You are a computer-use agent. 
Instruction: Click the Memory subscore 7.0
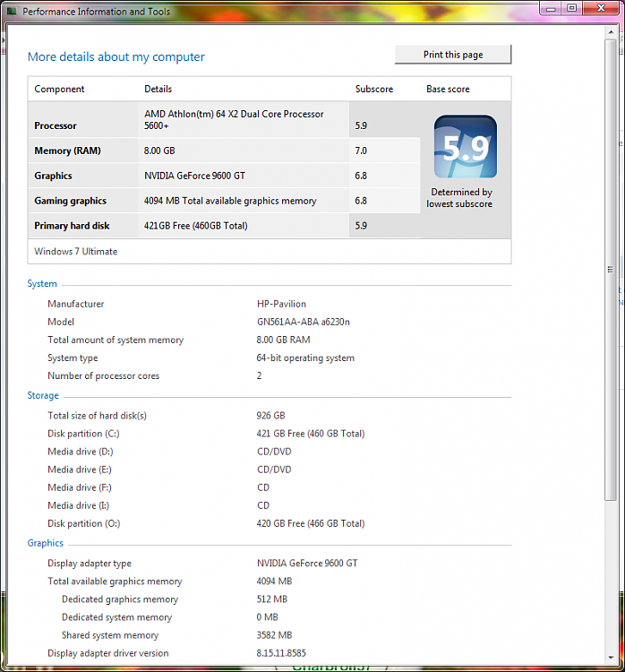pos(361,151)
